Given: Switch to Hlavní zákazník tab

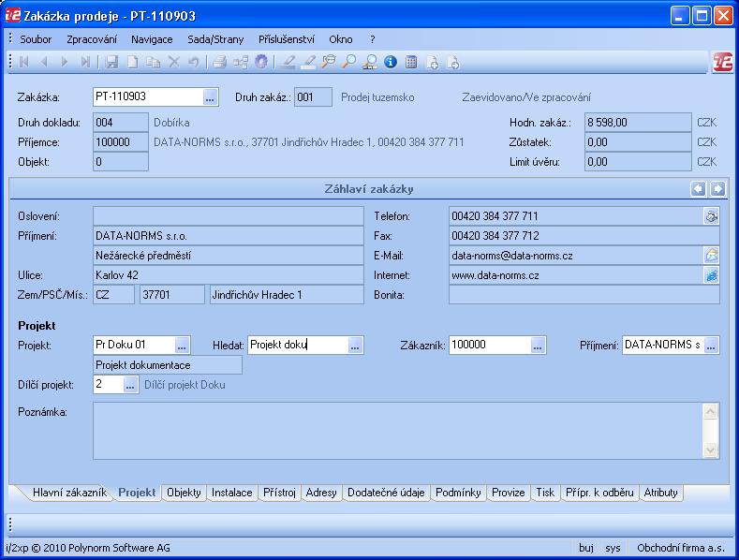Looking at the screenshot, I should (x=69, y=493).
